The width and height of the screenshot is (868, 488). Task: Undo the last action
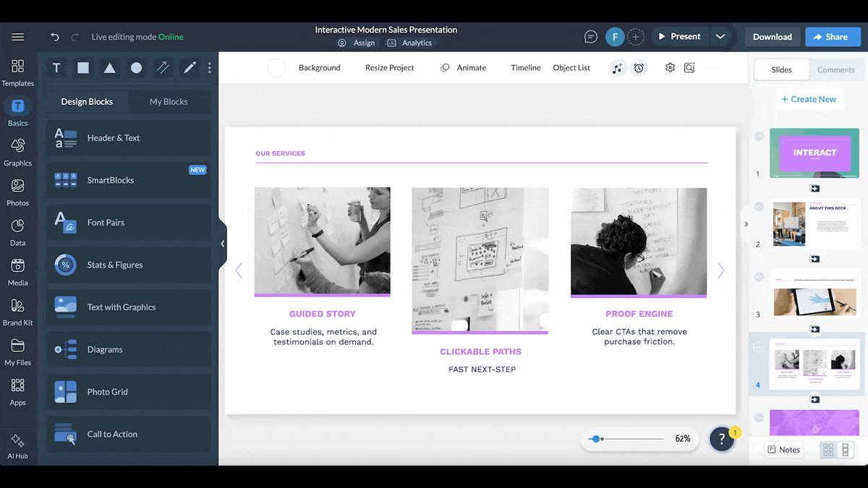point(55,37)
